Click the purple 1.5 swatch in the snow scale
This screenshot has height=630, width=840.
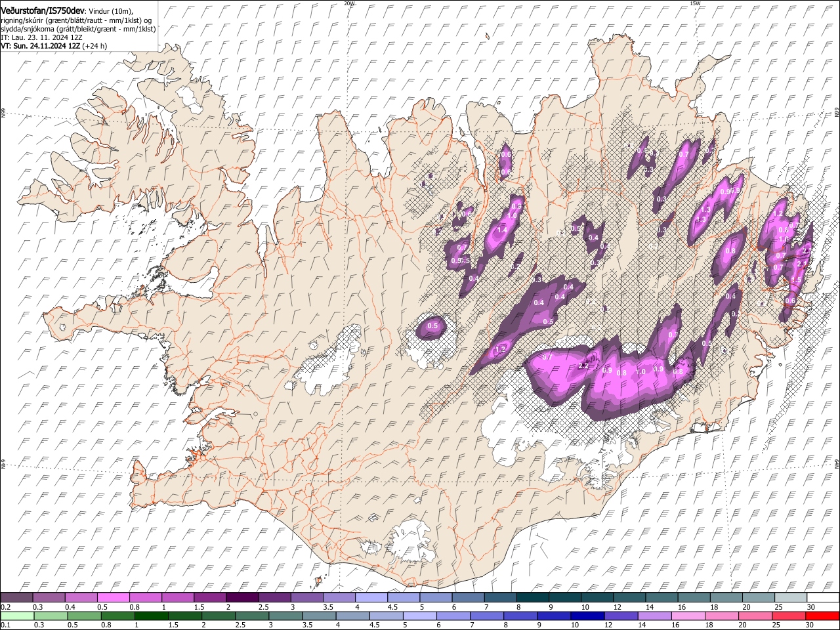(210, 597)
